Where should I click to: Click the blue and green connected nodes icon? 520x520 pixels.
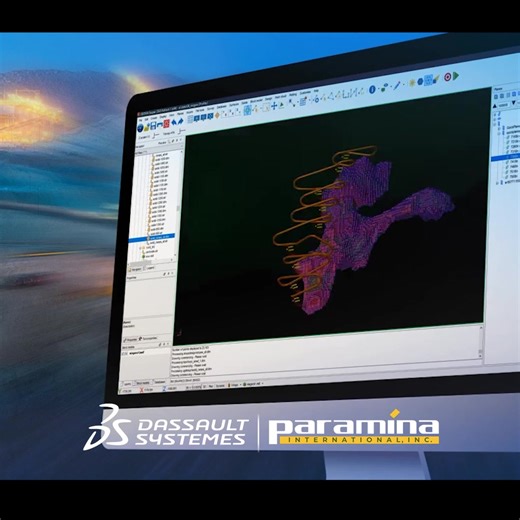[384, 87]
